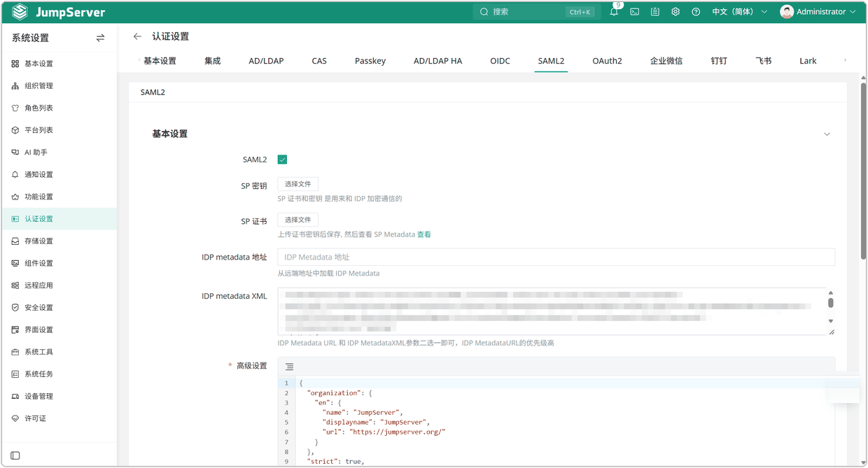868x468 pixels.
Task: Open the 中文(简体) language dropdown
Action: point(740,12)
